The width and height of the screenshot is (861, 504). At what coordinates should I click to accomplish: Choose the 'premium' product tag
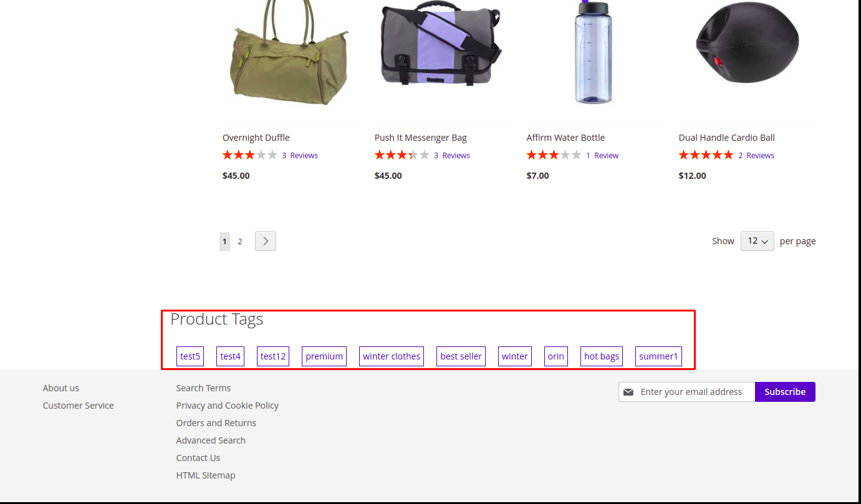[324, 356]
